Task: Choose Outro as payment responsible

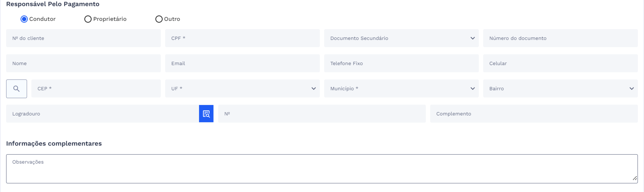Action: pyautogui.click(x=159, y=19)
